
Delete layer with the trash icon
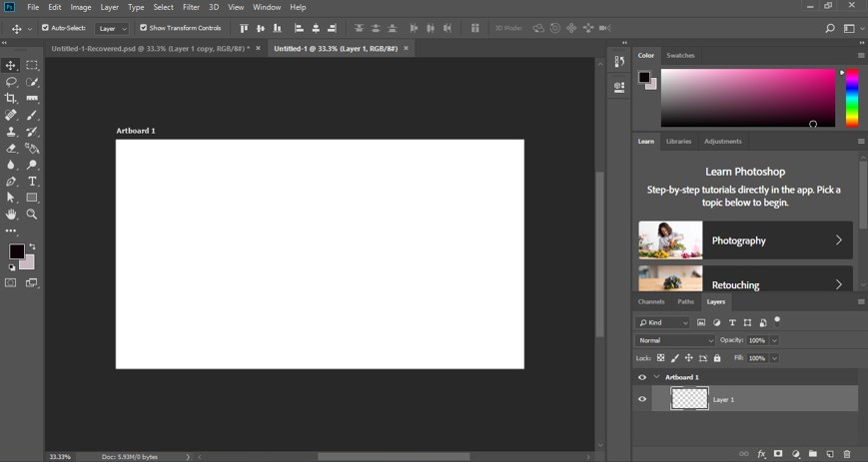[847, 454]
